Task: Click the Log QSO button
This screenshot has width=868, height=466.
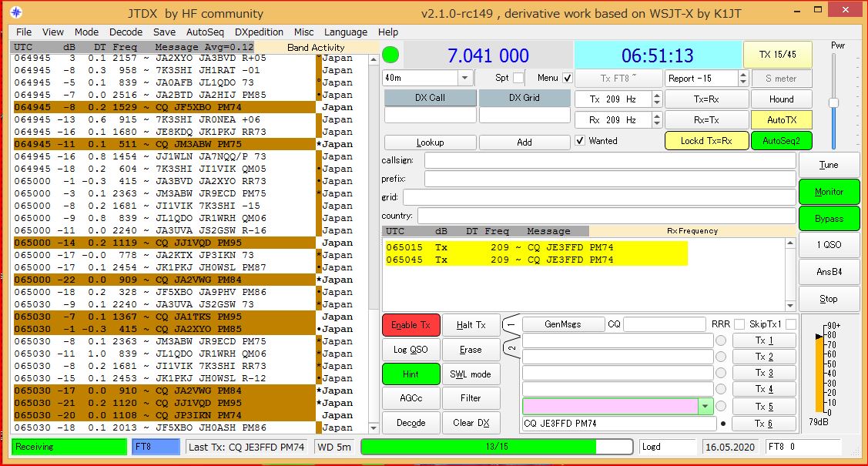Action: (x=411, y=350)
